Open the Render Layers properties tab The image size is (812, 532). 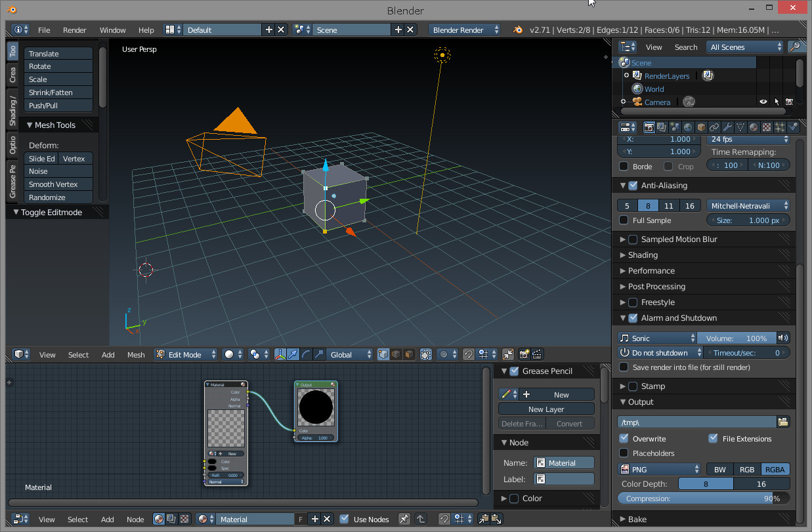coord(662,127)
